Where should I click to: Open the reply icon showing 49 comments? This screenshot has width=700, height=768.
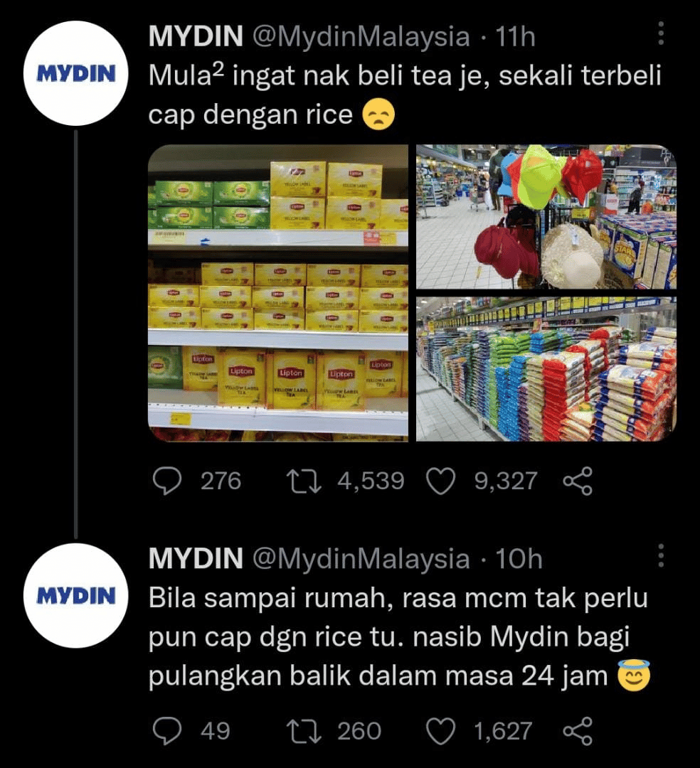point(167,731)
